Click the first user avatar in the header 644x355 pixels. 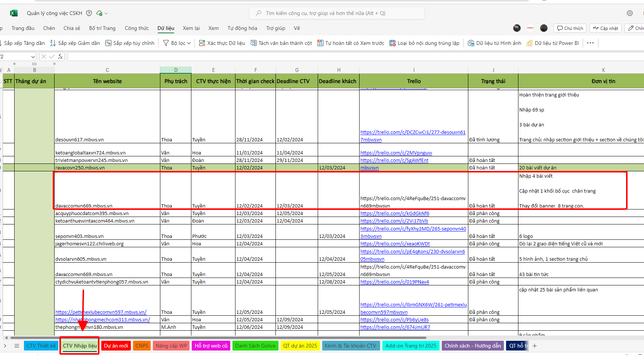517,28
